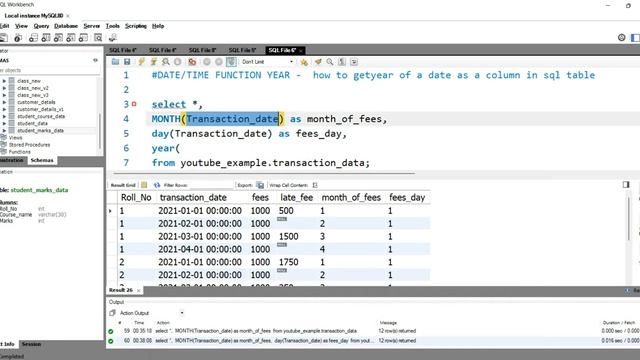This screenshot has width=640, height=360.
Task: Click the transaction_date column header
Action: click(x=193, y=198)
